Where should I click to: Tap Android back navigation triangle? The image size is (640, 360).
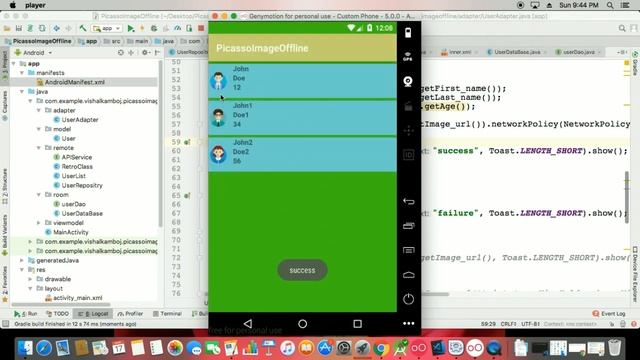point(248,324)
